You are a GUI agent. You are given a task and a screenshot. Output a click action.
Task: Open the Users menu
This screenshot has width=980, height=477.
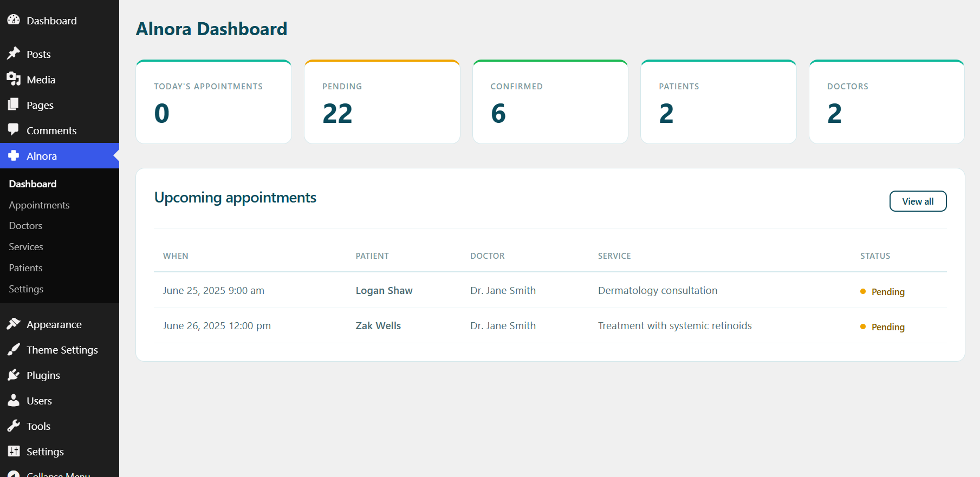(x=60, y=401)
